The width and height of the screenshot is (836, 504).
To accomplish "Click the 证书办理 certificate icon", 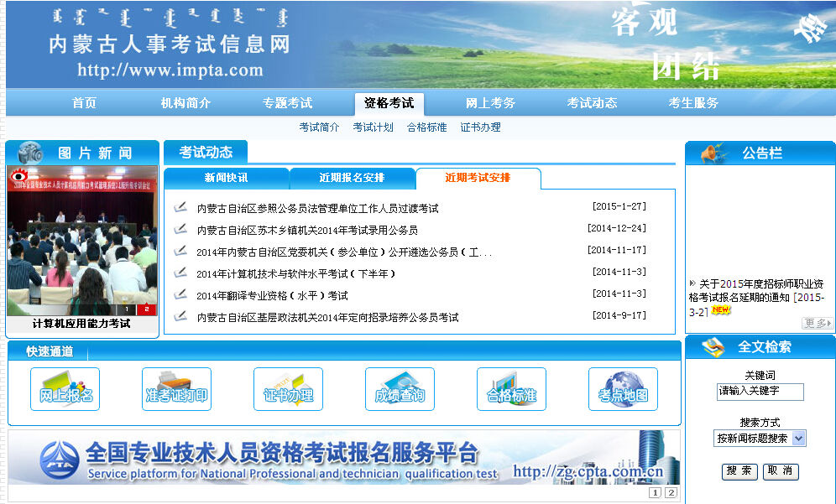I will [288, 389].
